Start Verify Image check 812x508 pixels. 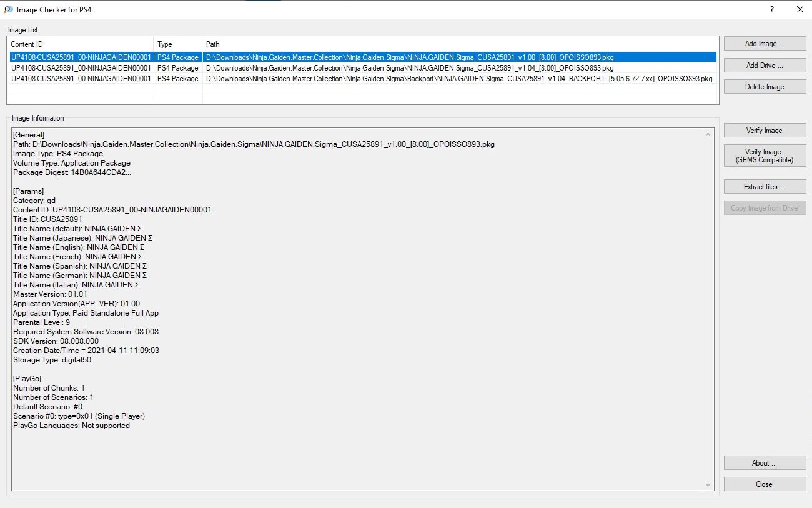tap(765, 131)
